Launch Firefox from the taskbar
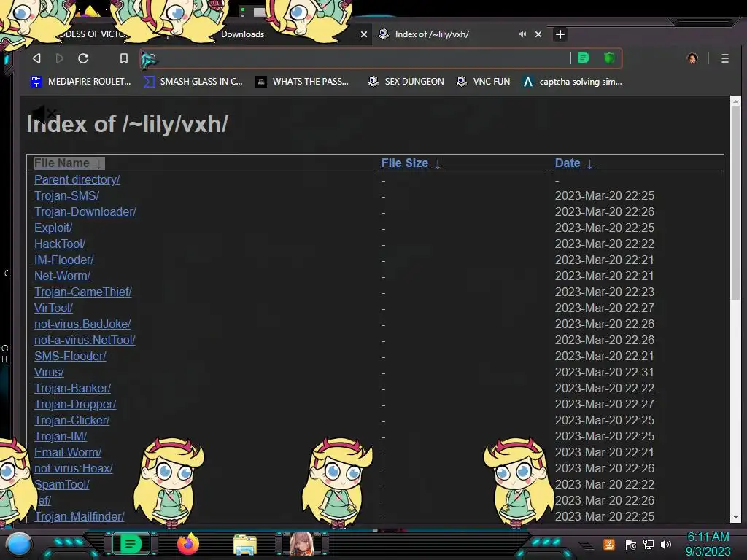The image size is (747, 560). coord(187,544)
